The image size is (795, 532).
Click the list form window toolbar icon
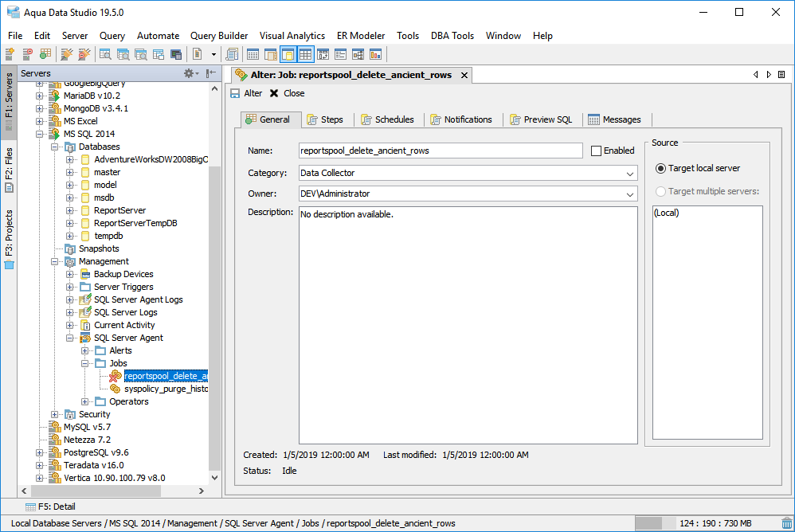(341, 54)
